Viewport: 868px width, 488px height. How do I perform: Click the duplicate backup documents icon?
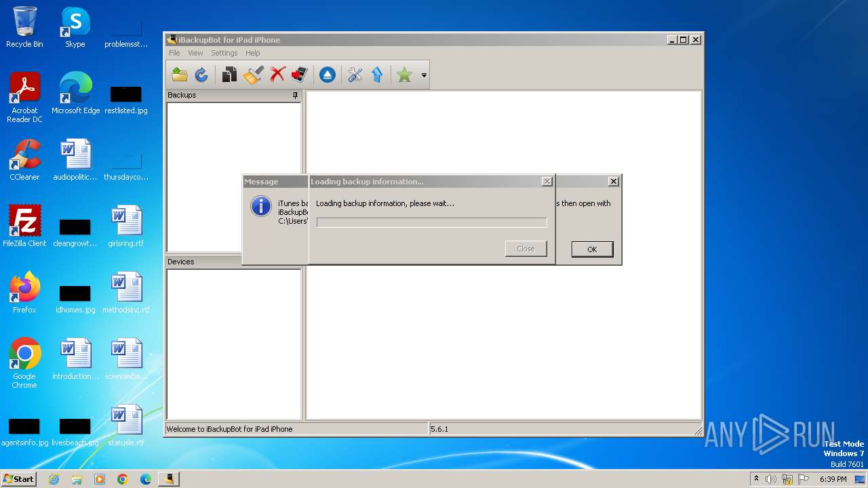tap(230, 75)
